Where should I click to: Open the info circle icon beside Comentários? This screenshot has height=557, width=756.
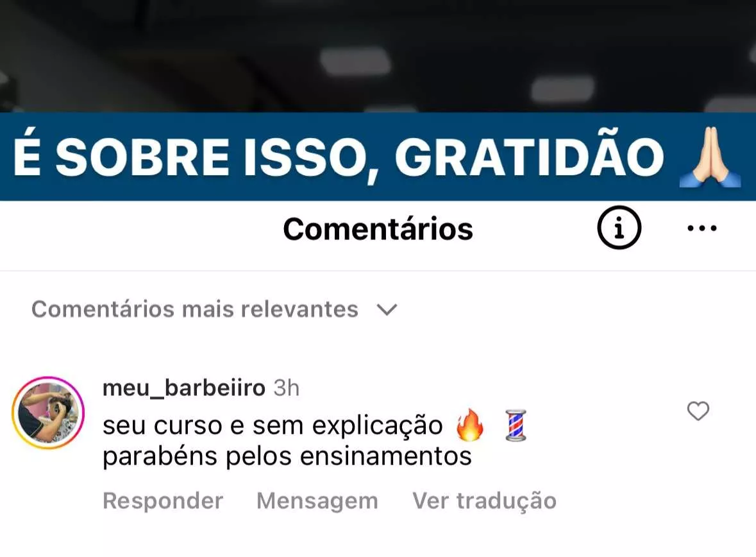click(619, 227)
